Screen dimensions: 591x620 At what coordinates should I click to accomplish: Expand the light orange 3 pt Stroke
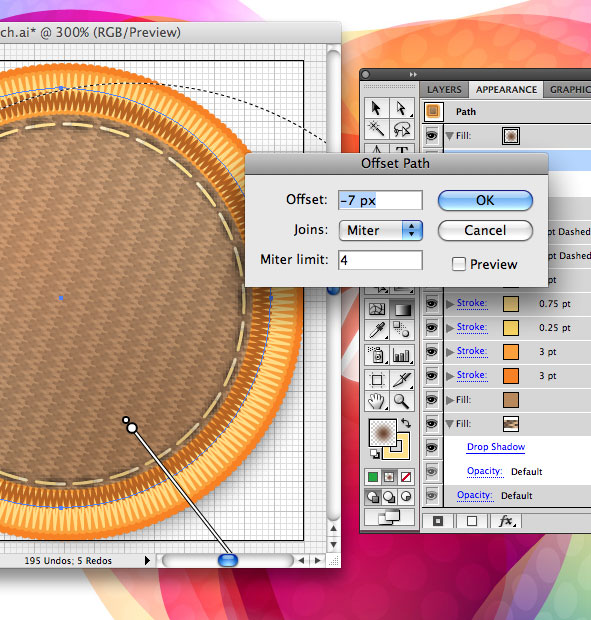pyautogui.click(x=449, y=352)
